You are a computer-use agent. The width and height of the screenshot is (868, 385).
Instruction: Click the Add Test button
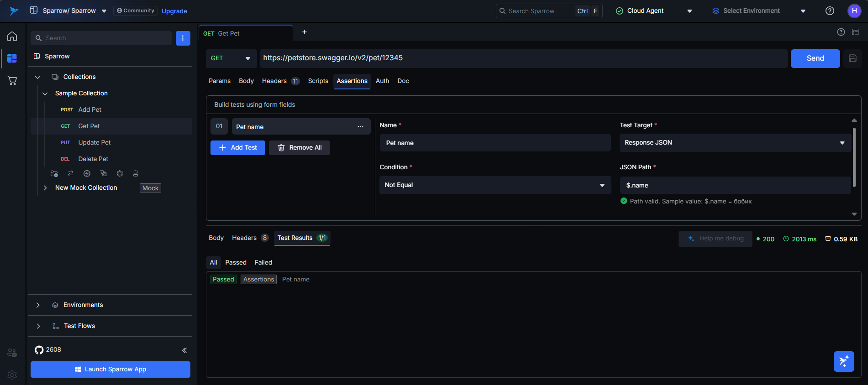[237, 148]
